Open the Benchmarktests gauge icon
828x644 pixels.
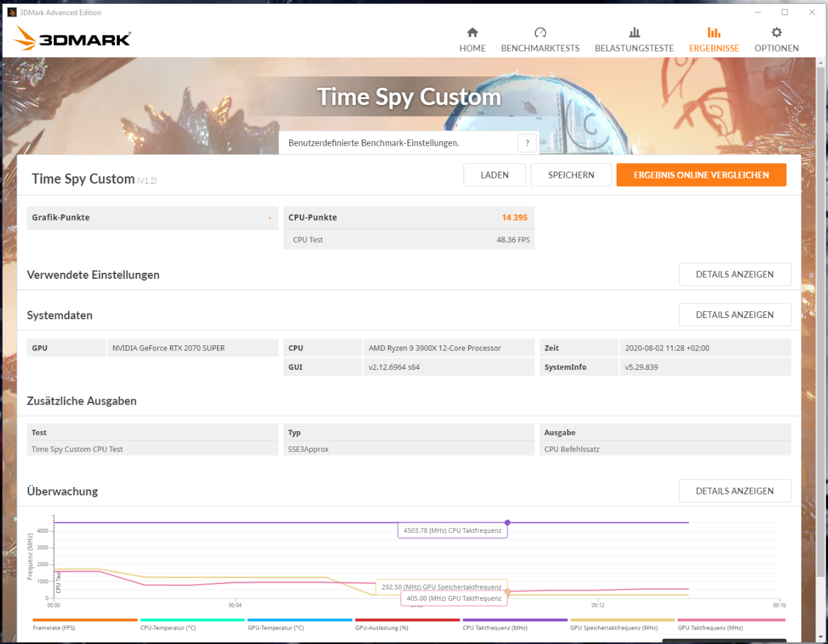pyautogui.click(x=540, y=32)
